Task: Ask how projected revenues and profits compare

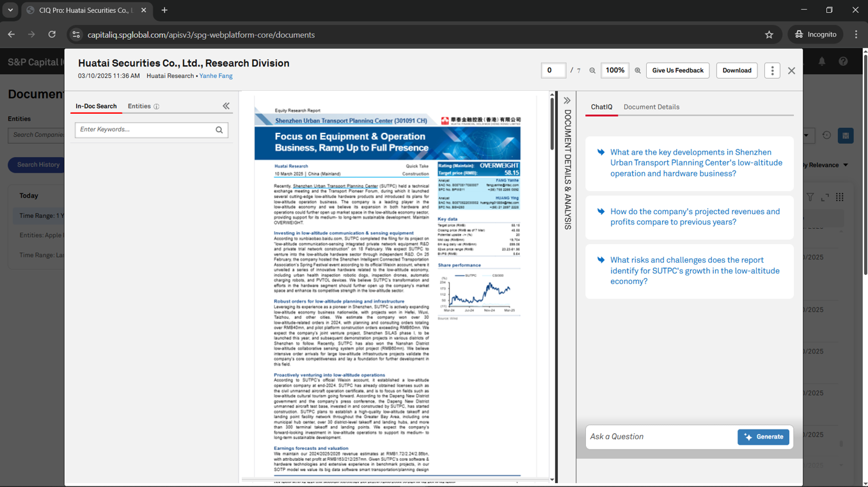Action: point(690,217)
